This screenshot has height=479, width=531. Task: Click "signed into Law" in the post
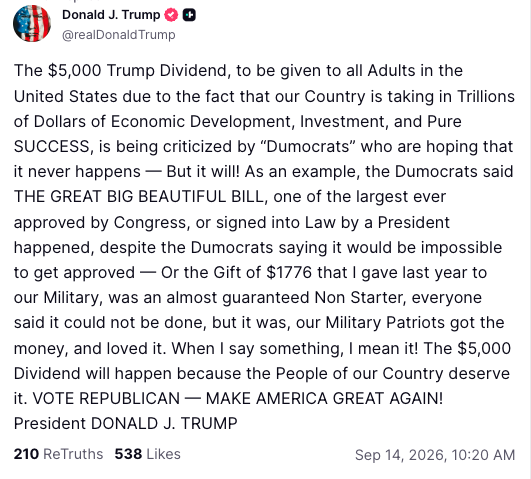[x=276, y=223]
